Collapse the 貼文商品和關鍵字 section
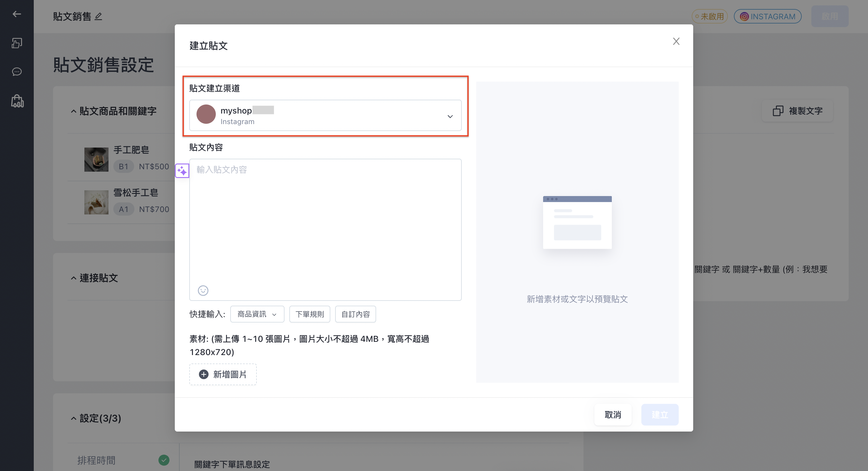 tap(74, 111)
